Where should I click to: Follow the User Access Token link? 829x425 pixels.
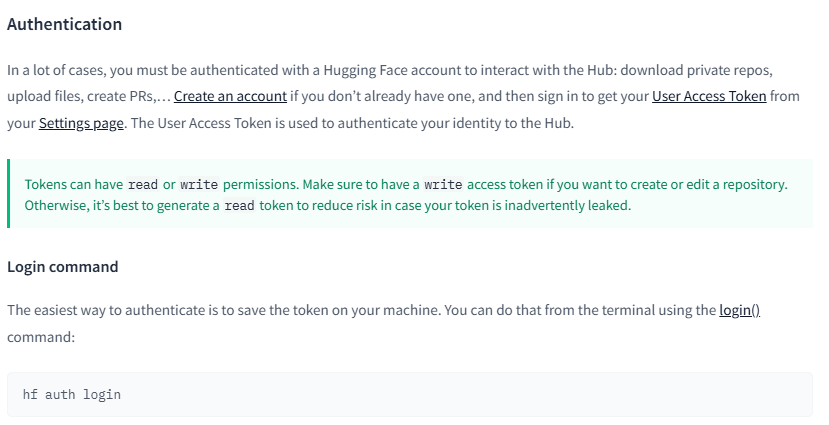tap(709, 97)
